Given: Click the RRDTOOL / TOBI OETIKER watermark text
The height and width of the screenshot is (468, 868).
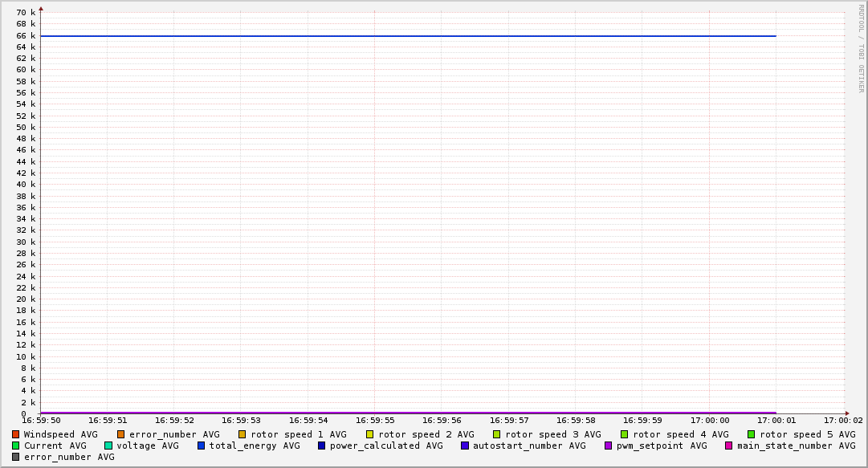Looking at the screenshot, I should click(x=861, y=48).
